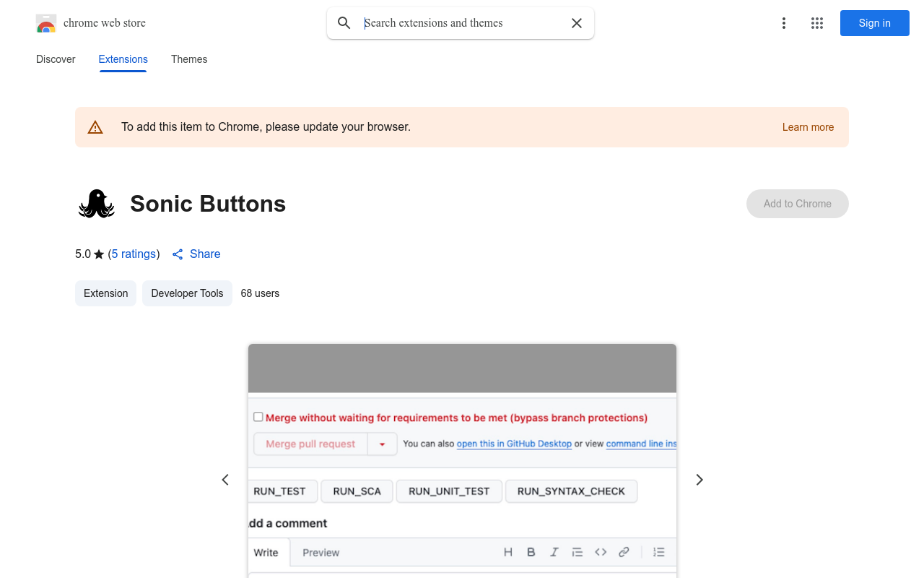Click the RUN_SYNTAX_CHECK button

(x=571, y=491)
